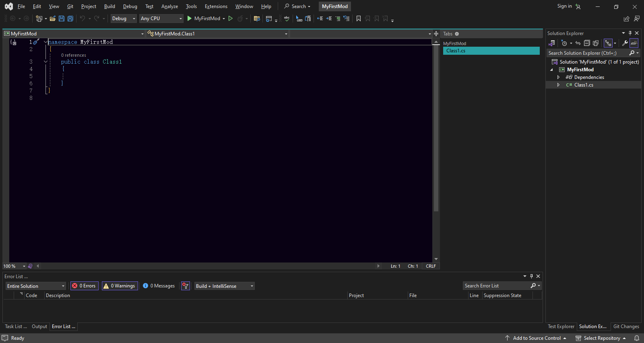Open the Build + IntelliSense dropdown
The width and height of the screenshot is (644, 343).
[x=224, y=286]
